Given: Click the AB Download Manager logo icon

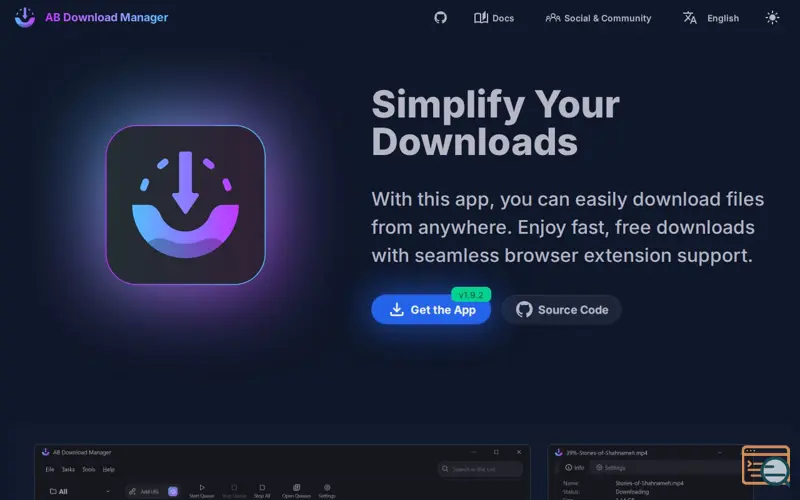Looking at the screenshot, I should pyautogui.click(x=24, y=17).
